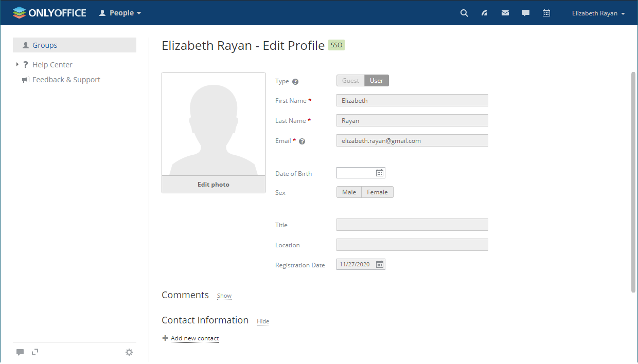The image size is (638, 364).
Task: Click the help icon beside the Type label
Action: pos(295,81)
